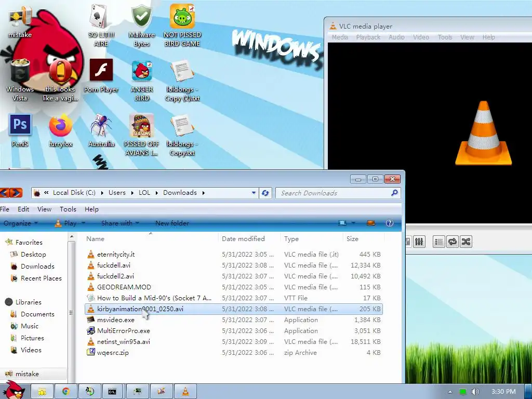The height and width of the screenshot is (399, 532).
Task: Open Explorer Tools menu
Action: pos(68,209)
